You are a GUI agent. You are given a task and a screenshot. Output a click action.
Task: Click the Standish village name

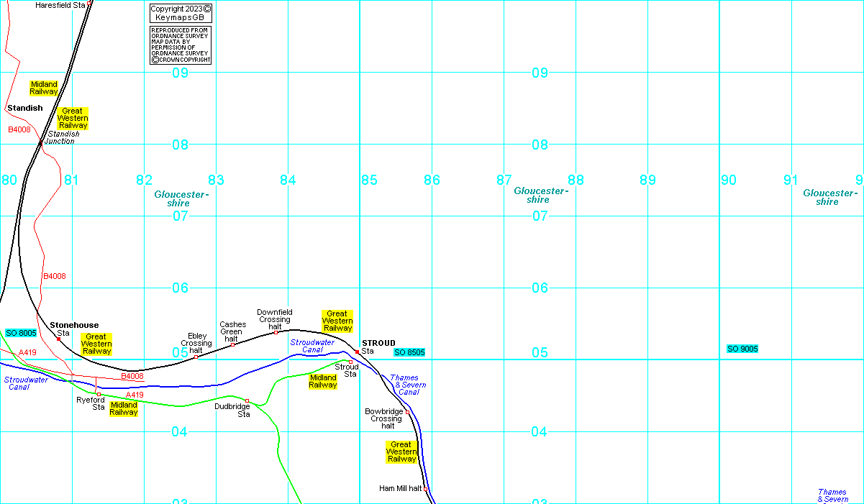pyautogui.click(x=25, y=109)
